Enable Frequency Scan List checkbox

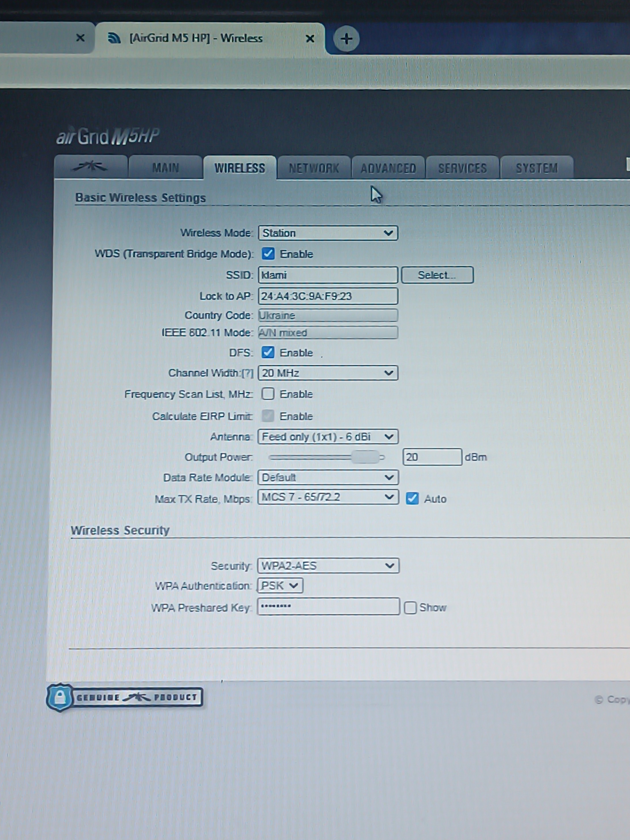tap(268, 394)
